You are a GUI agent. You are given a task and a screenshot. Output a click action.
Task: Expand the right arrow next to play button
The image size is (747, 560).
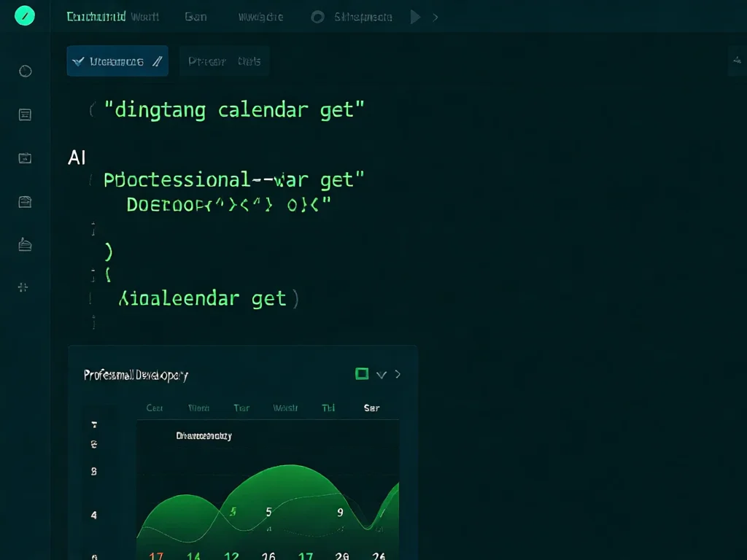point(436,17)
